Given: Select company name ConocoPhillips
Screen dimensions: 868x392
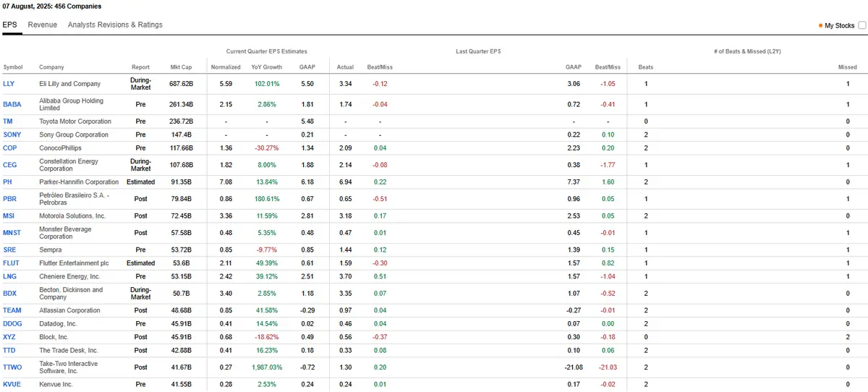Looking at the screenshot, I should click(59, 148).
